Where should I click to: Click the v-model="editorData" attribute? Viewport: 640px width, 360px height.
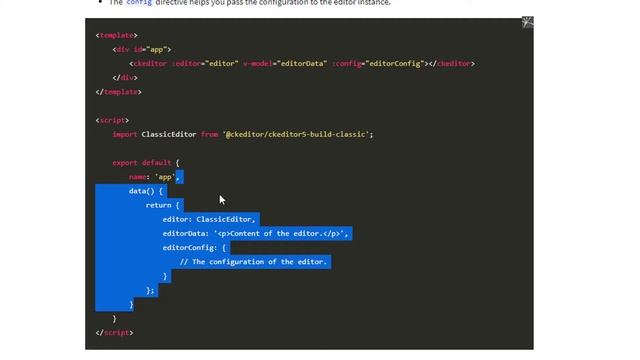(x=285, y=64)
